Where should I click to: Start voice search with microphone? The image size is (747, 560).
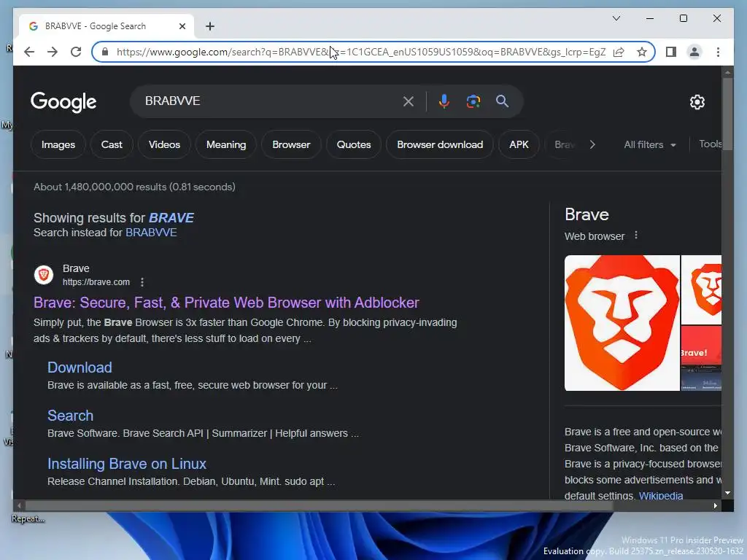(x=444, y=101)
